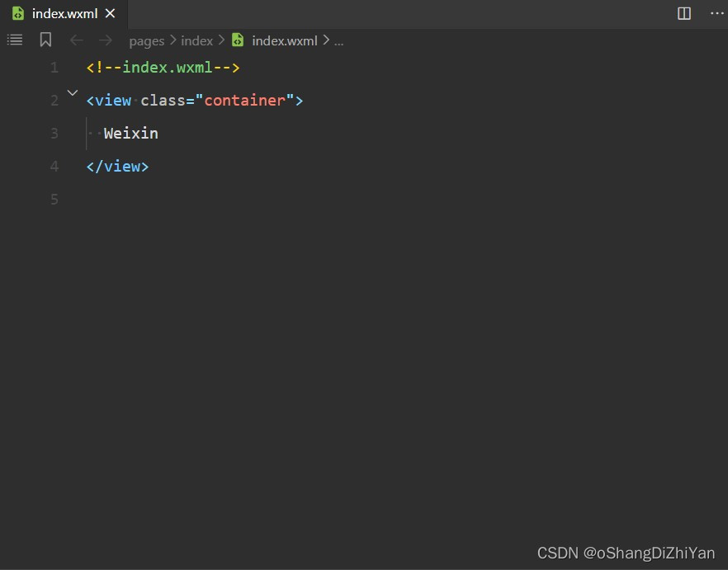The height and width of the screenshot is (570, 728).
Task: Click the opening view tag name
Action: [x=113, y=101]
